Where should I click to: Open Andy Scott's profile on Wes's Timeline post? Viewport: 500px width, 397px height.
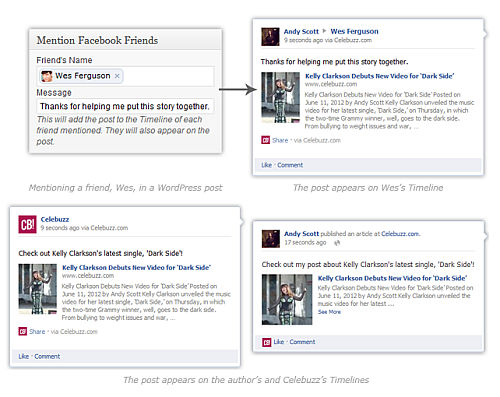(x=301, y=31)
